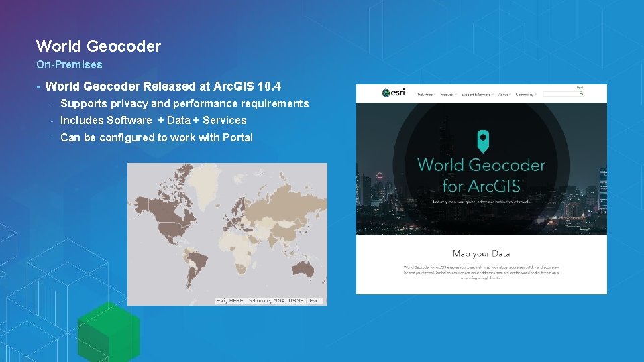Open the Industries menu
Viewport: 644px width, 362px height.
click(426, 95)
